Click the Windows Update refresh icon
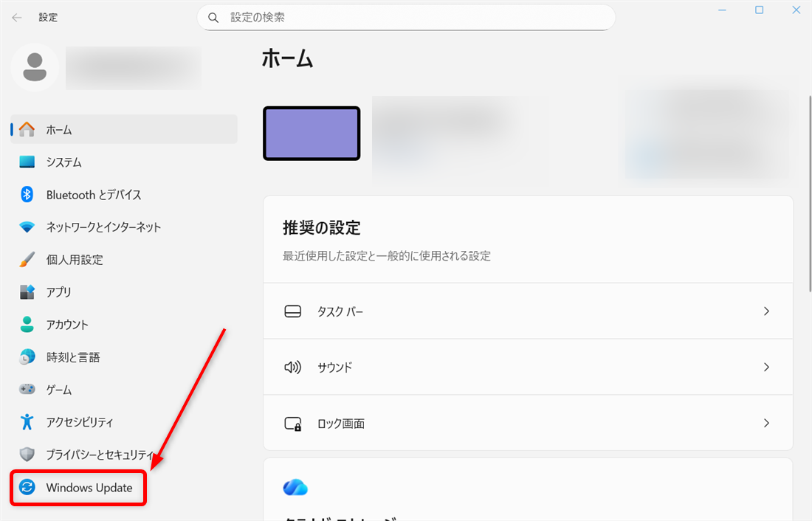The image size is (812, 521). [x=27, y=487]
